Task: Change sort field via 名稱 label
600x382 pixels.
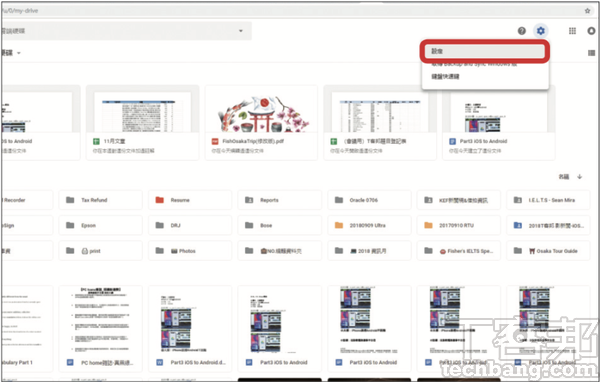Action: [564, 176]
